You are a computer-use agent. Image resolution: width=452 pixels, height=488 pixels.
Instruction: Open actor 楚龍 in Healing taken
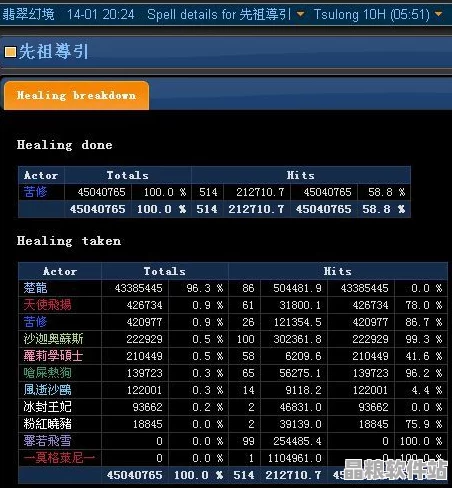point(35,288)
